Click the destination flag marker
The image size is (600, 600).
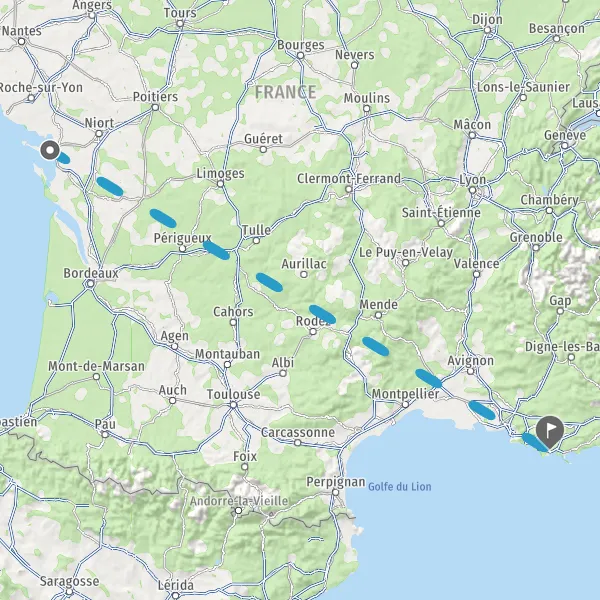coord(549,432)
